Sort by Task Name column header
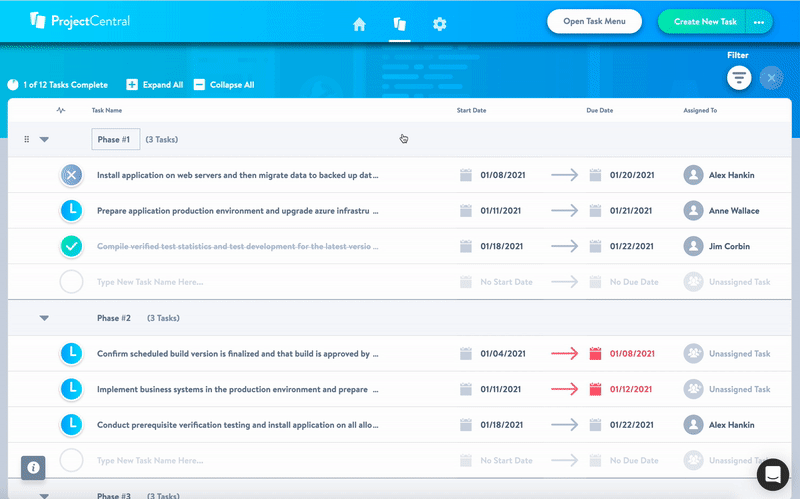Screen dimensions: 800x499 coord(107,110)
